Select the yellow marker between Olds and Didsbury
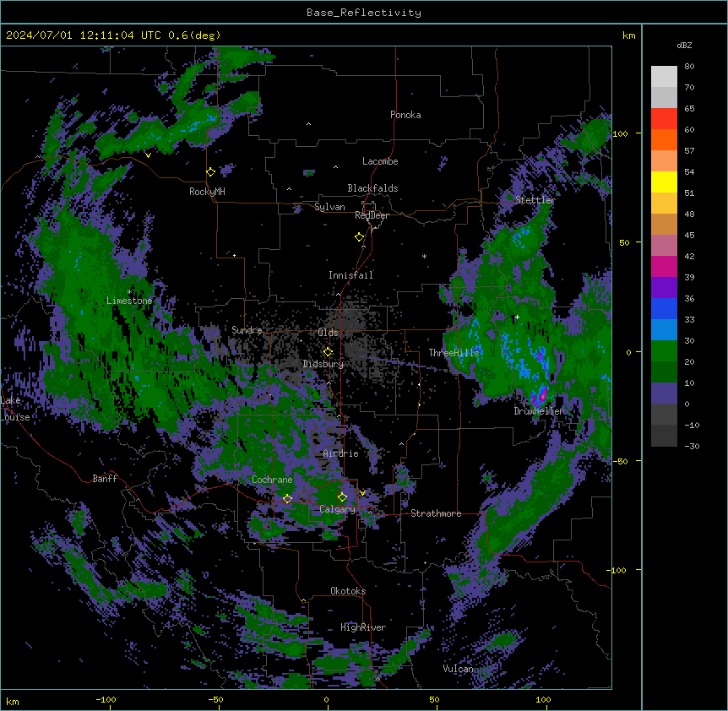728x711 pixels. tap(329, 351)
